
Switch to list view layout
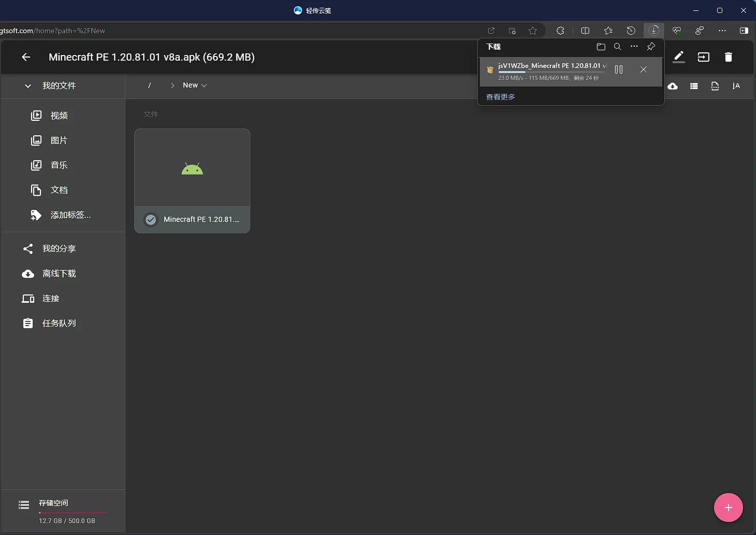pos(694,86)
